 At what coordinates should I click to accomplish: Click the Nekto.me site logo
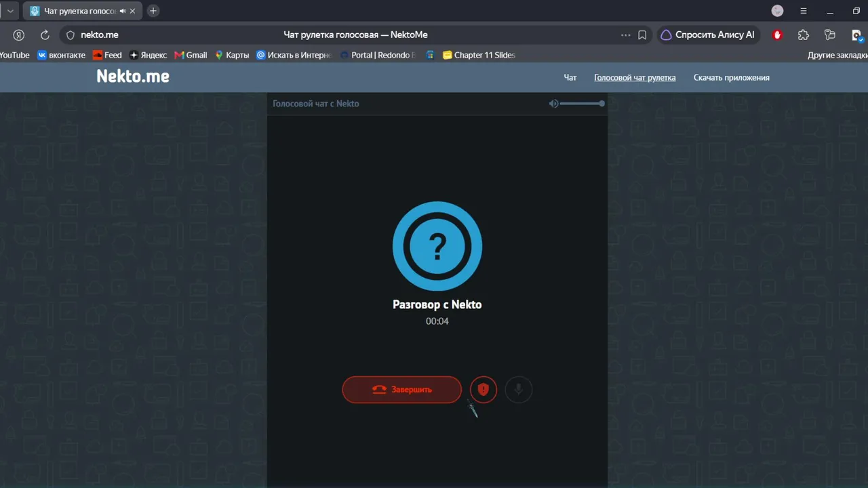[133, 77]
